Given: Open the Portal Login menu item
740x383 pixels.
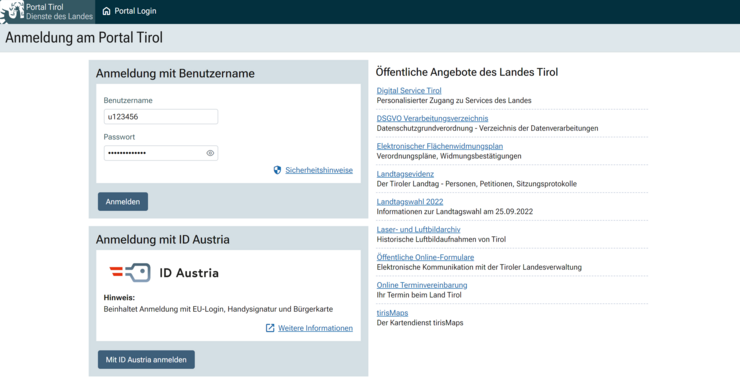Looking at the screenshot, I should click(x=129, y=11).
